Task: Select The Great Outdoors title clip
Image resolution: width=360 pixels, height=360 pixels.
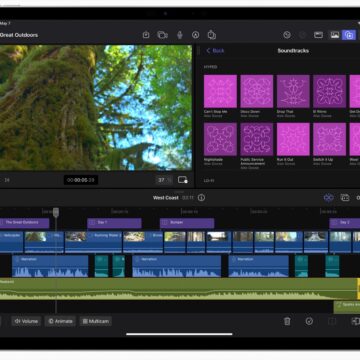Action: 24,223
